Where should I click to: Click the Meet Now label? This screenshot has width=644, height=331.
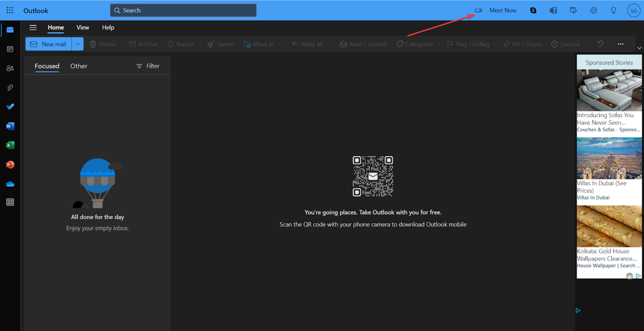pos(503,10)
